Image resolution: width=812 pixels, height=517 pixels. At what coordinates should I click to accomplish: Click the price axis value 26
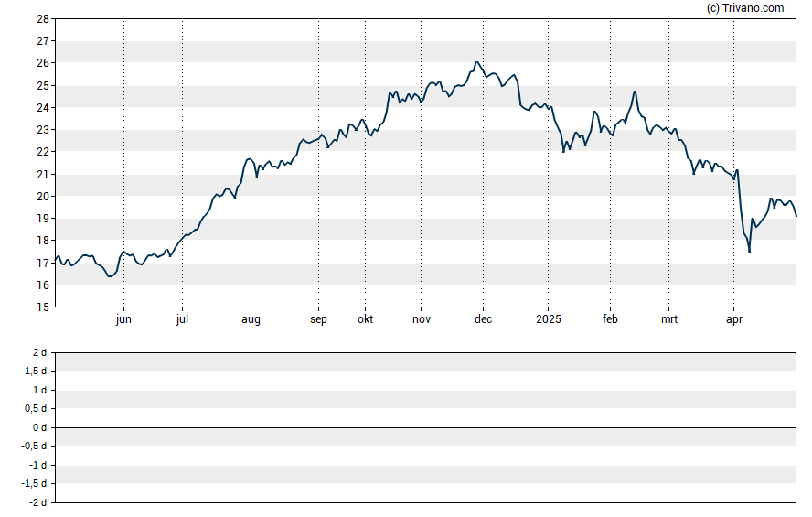pos(43,63)
